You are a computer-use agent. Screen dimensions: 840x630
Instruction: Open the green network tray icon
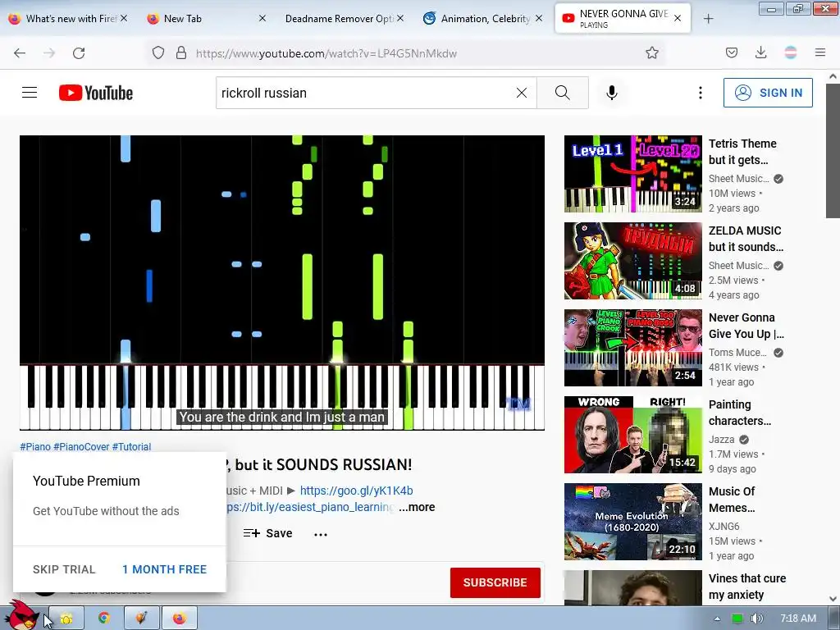point(737,619)
